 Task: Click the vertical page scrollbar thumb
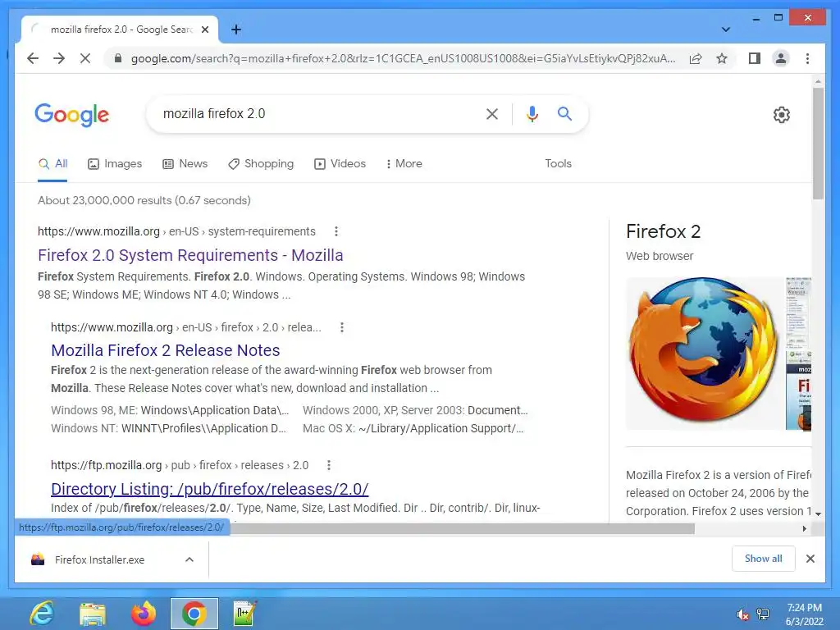coord(818,143)
